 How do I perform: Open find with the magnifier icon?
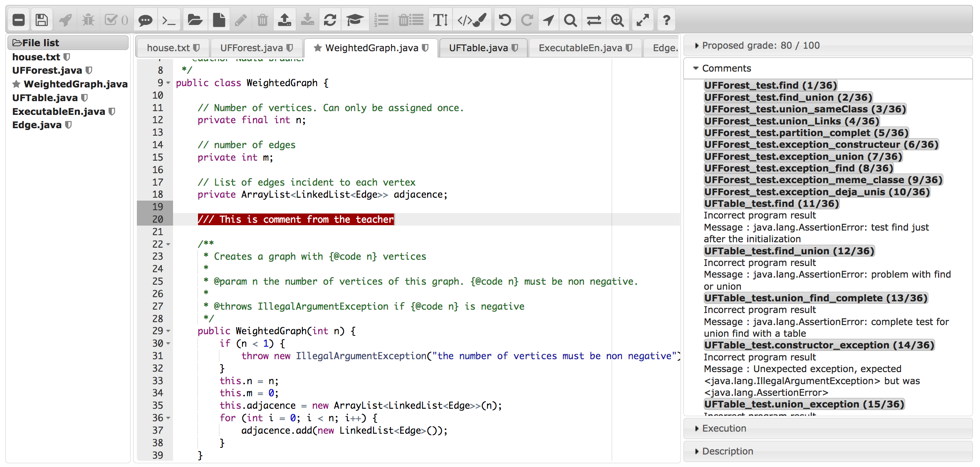point(570,20)
